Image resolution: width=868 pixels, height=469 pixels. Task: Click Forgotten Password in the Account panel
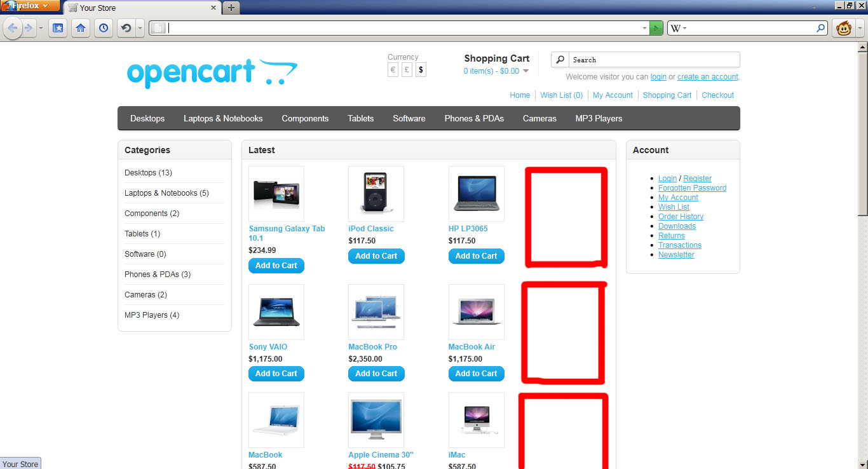[x=692, y=188]
